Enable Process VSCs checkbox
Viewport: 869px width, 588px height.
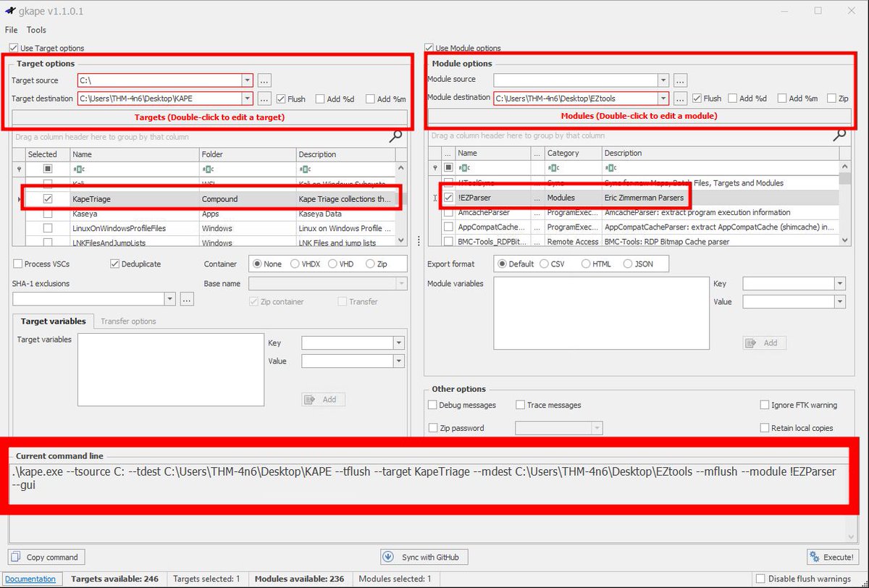(18, 264)
